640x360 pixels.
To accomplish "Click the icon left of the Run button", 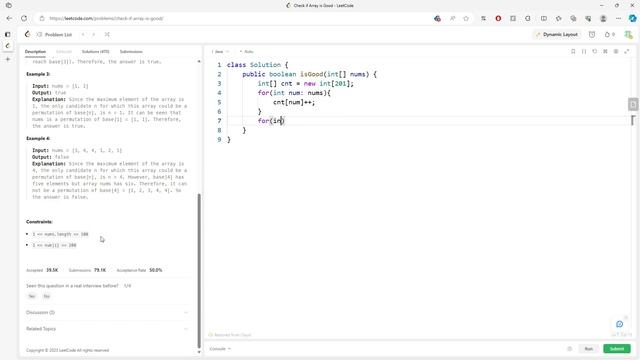I will pos(569,349).
